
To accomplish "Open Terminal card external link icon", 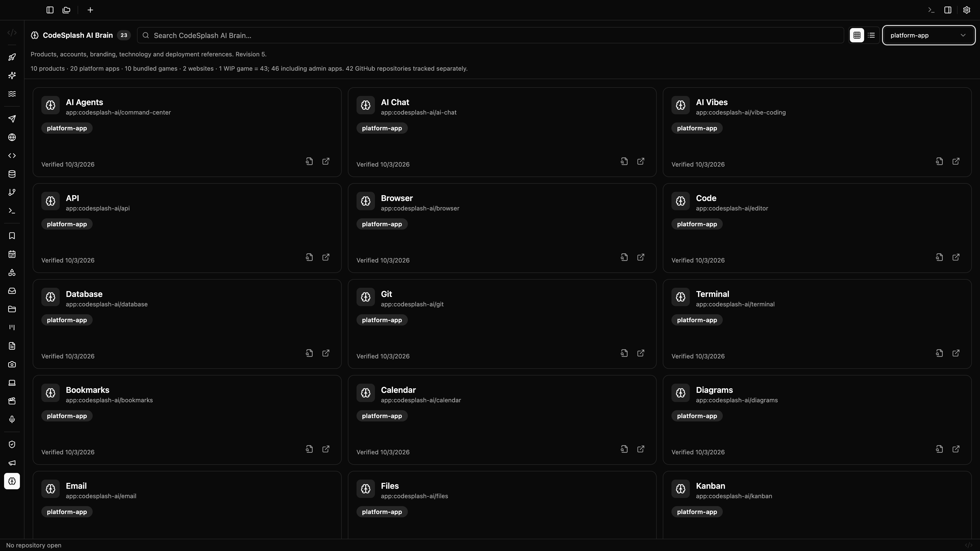I will click(956, 353).
